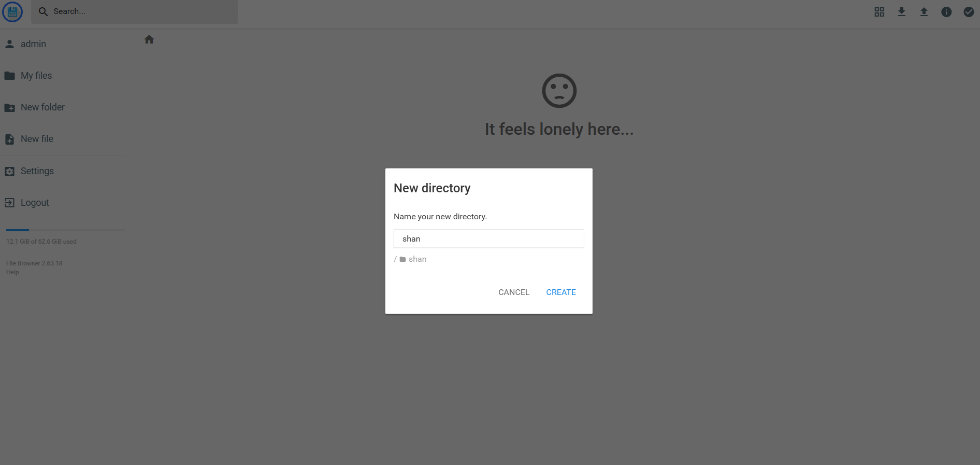This screenshot has width=980, height=465.
Task: Click the 'shan' path preview text
Action: pos(417,259)
